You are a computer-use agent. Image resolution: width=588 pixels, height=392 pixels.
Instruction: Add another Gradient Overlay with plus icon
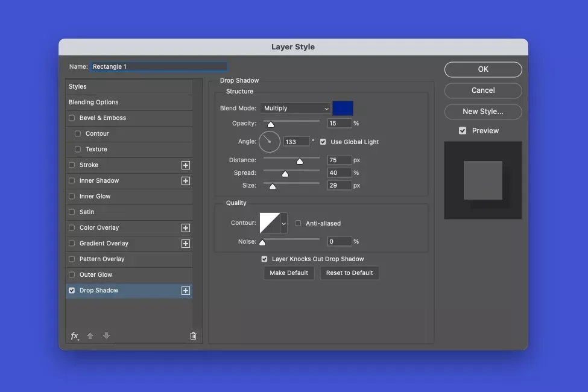pyautogui.click(x=186, y=244)
